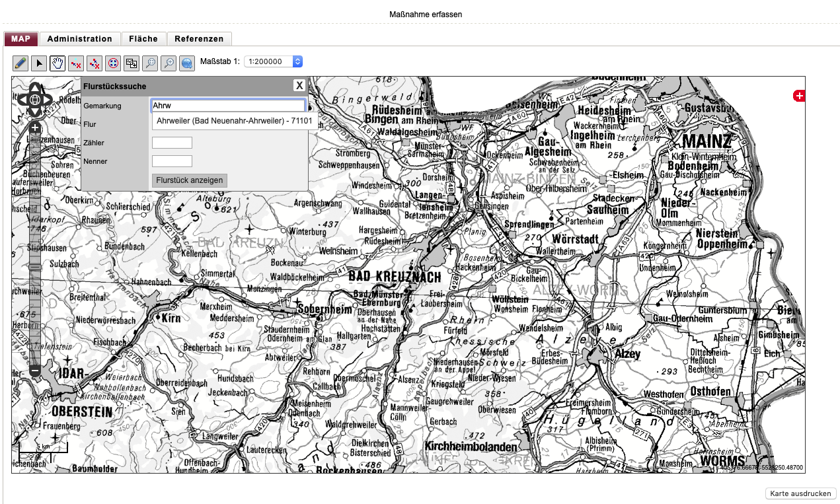Screen dimensions: 840x504
Task: Click the red circle crosshair tool
Action: (113, 63)
